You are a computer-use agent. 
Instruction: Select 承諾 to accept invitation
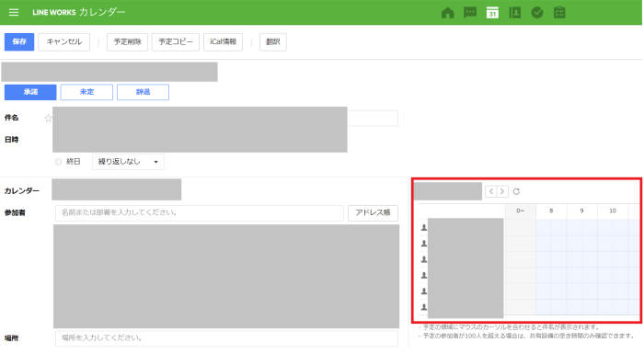(x=30, y=92)
